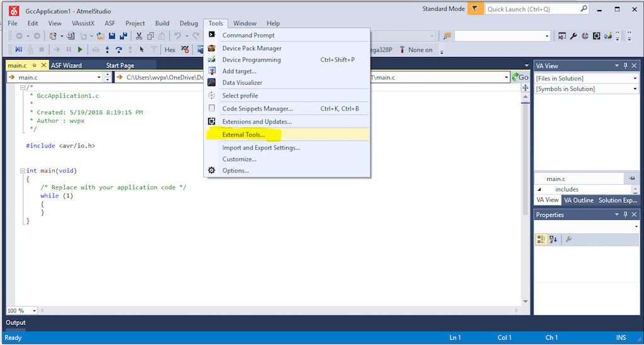
Task: Click the Extensions icon in top-right toolbar
Action: (x=596, y=36)
